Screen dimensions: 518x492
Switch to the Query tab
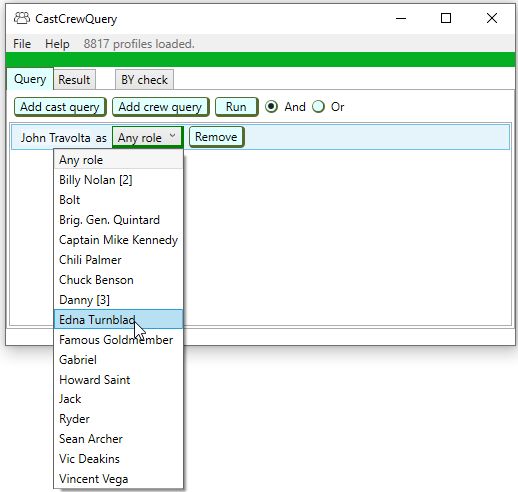click(x=30, y=79)
